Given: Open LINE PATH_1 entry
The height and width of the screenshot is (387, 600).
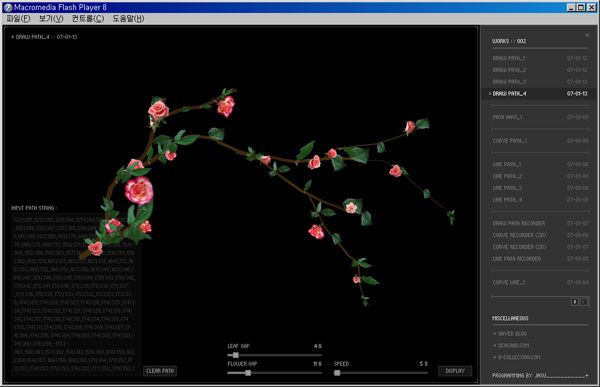Looking at the screenshot, I should (540, 164).
